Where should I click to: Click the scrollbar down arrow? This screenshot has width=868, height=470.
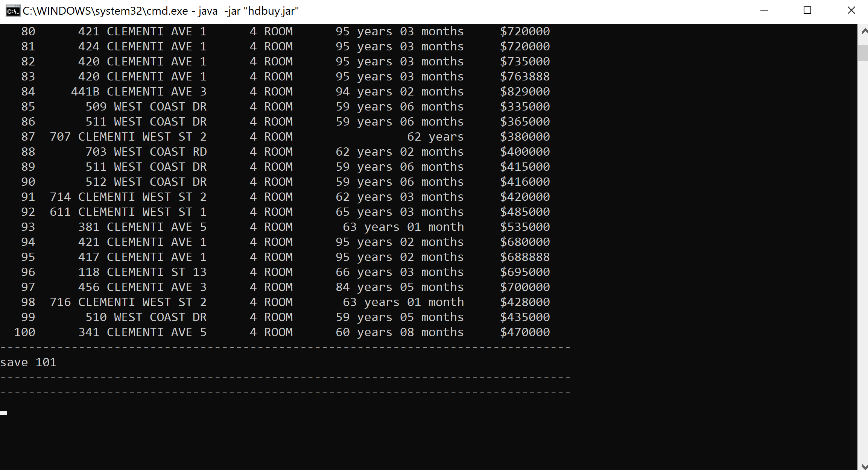click(x=864, y=466)
